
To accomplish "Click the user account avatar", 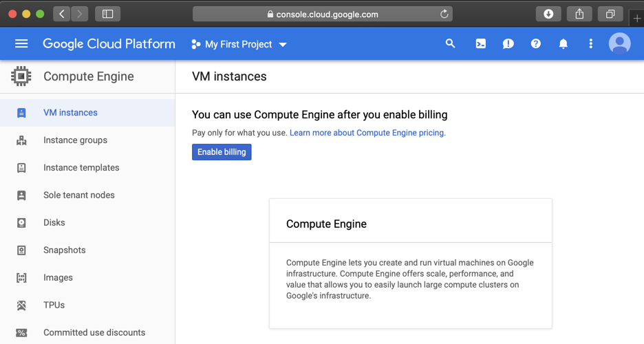I will [619, 44].
